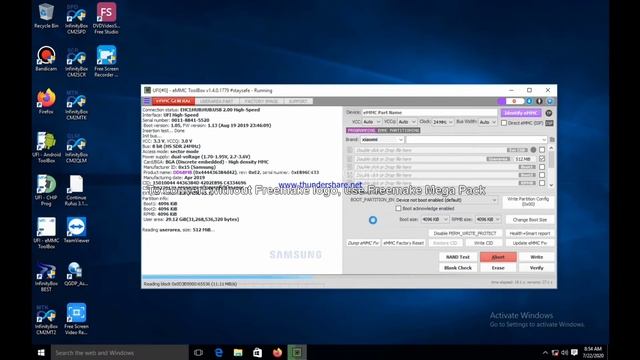Viewport: 640px width, 360px height.
Task: Launch Firefox from desktop icon
Action: pos(46,102)
